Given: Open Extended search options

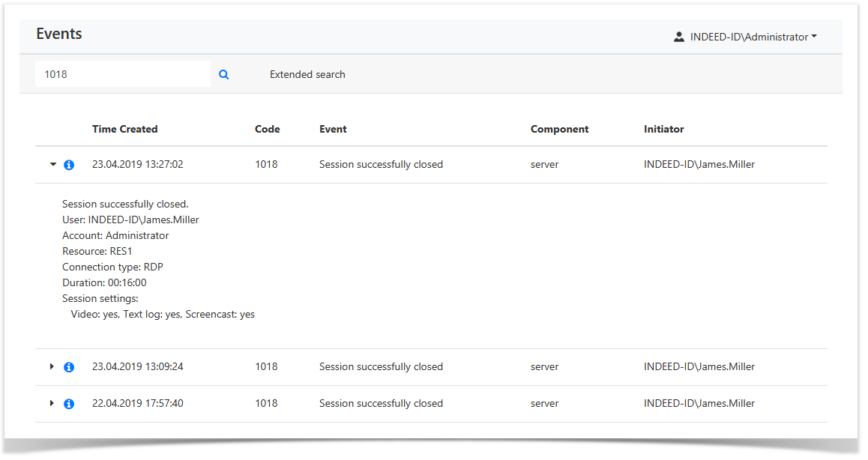Looking at the screenshot, I should 307,75.
